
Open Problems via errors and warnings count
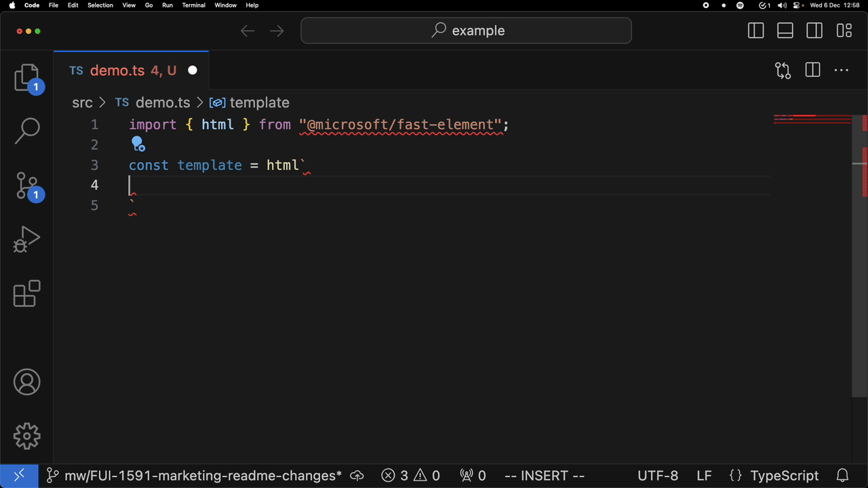point(410,476)
